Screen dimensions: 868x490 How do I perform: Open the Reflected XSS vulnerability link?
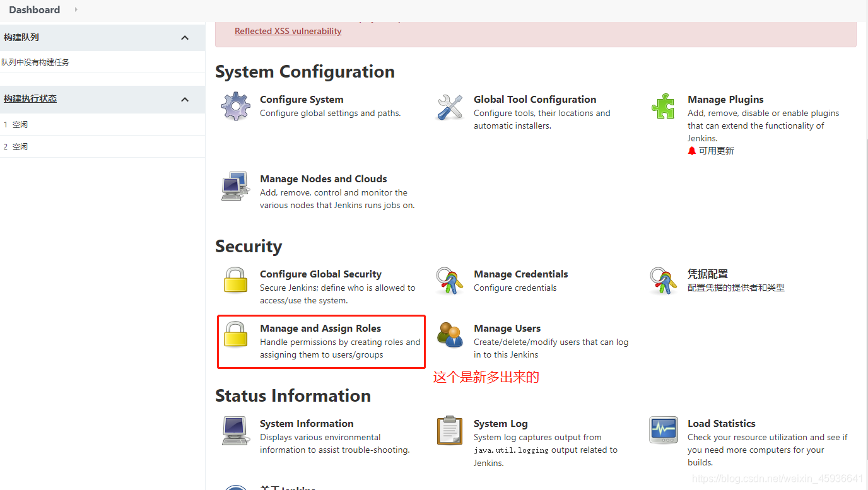(288, 31)
